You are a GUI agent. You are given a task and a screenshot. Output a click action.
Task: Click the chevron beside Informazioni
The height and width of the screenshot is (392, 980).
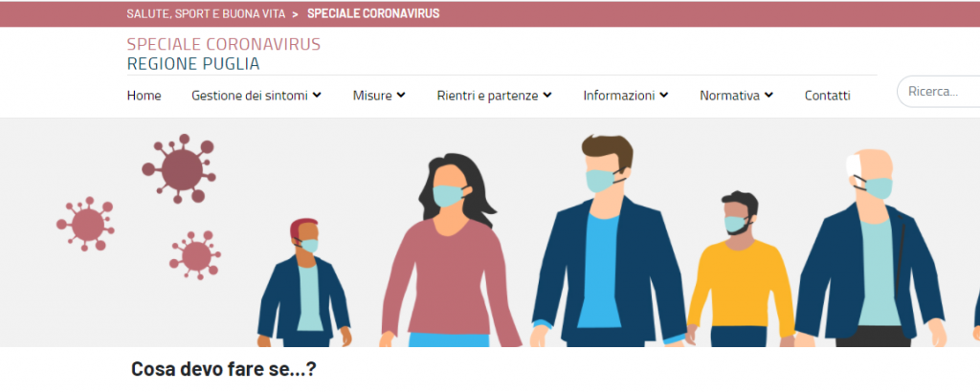click(664, 96)
